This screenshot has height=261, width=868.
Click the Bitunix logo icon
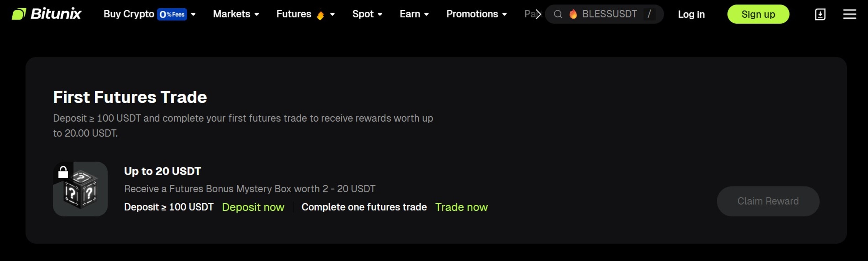point(19,14)
